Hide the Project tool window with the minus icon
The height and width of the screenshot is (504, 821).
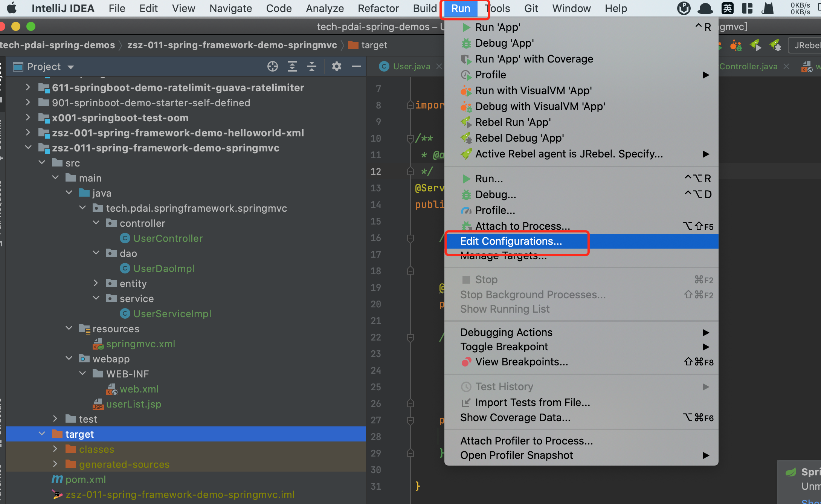(356, 67)
